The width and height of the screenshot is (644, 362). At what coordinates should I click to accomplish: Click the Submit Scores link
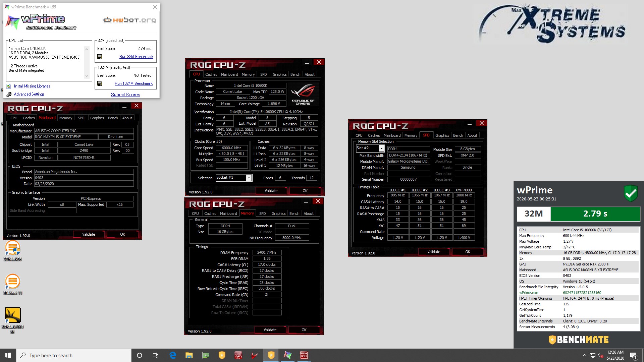[125, 95]
